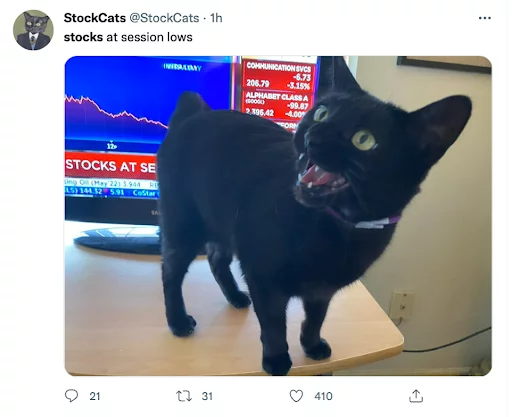
Task: Click the TV stock chart in photo
Action: click(x=117, y=115)
